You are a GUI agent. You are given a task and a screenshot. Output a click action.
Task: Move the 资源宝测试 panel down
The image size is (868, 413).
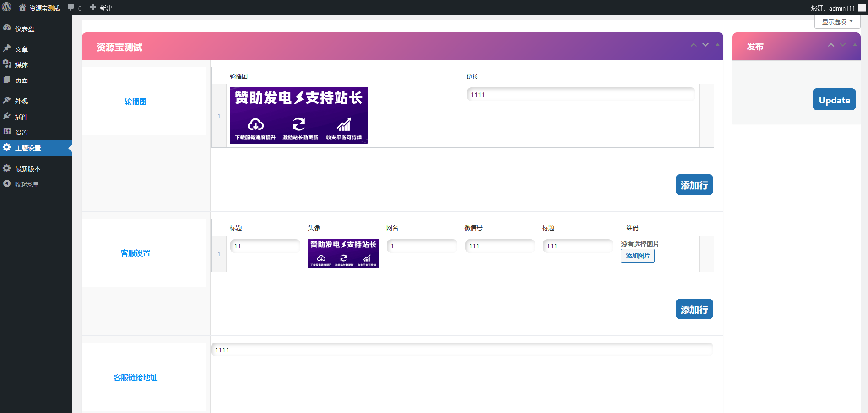coord(705,45)
